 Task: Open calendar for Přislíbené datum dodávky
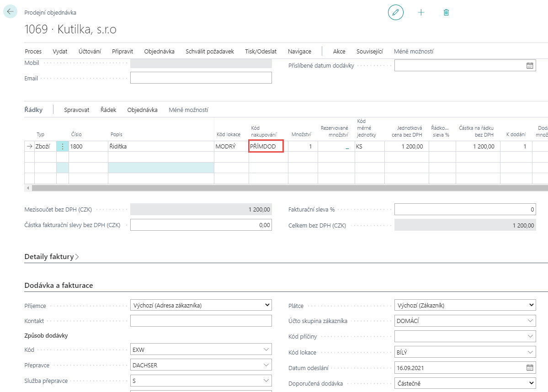[530, 66]
